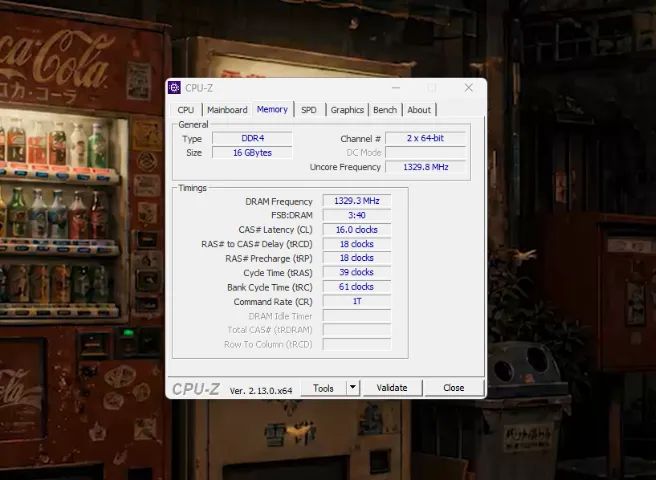Click the Close button at the bottom
Image resolution: width=656 pixels, height=480 pixels.
454,388
